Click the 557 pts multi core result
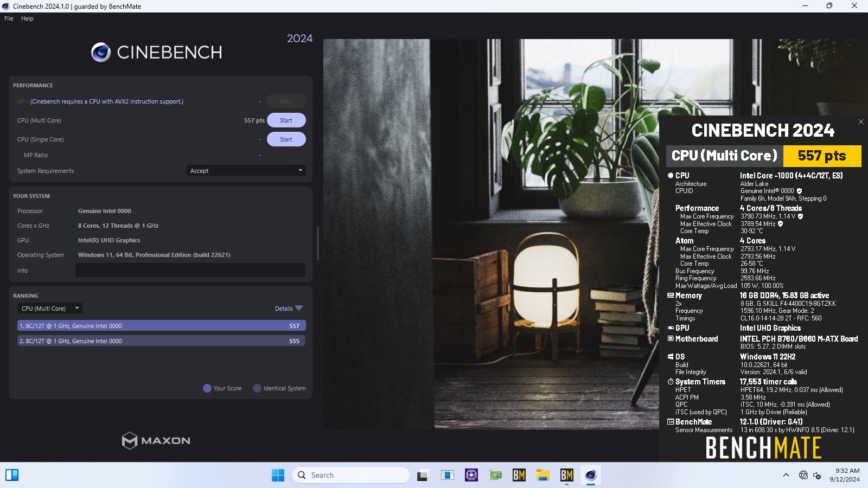Image resolution: width=868 pixels, height=488 pixels. click(x=254, y=120)
